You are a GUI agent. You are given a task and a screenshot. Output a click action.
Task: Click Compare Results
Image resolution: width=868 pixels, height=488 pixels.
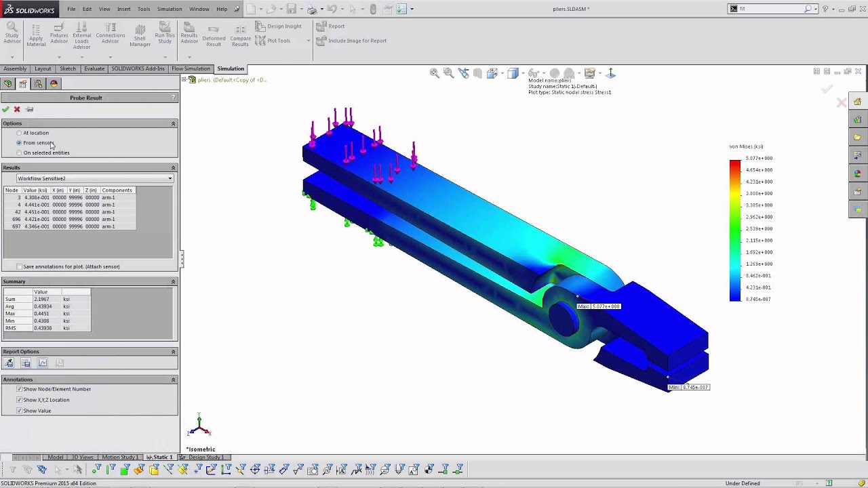pos(240,36)
